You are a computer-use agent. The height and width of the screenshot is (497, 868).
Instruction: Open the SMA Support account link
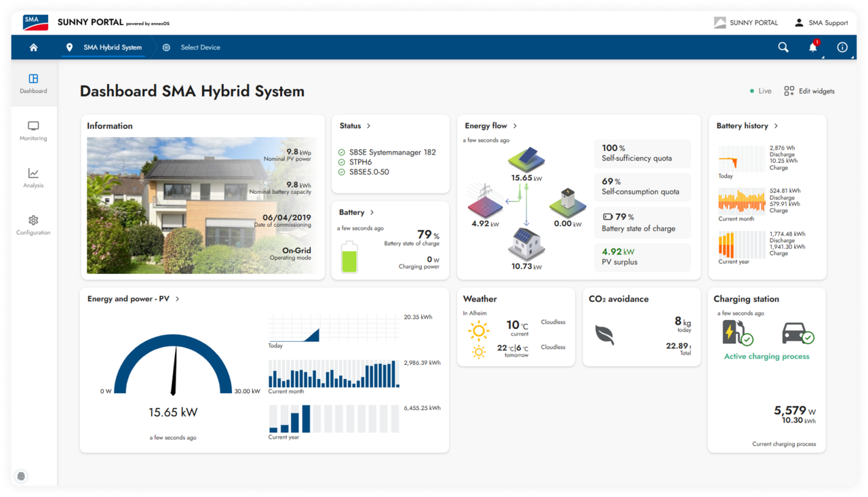[x=821, y=22]
